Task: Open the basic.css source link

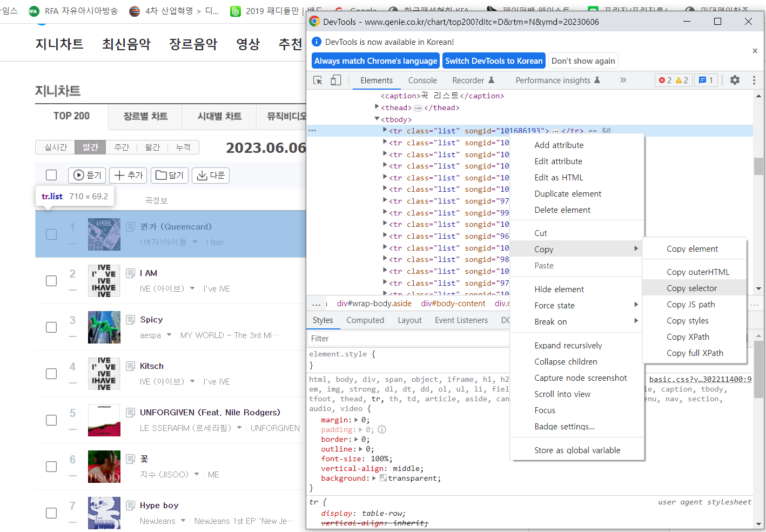Action: [700, 379]
